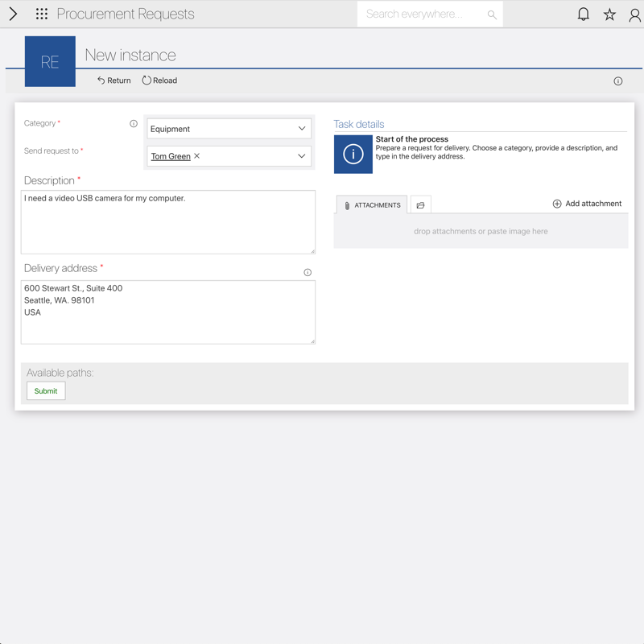Click the Search everywhere field
Screen dimensions: 644x644
coord(423,14)
